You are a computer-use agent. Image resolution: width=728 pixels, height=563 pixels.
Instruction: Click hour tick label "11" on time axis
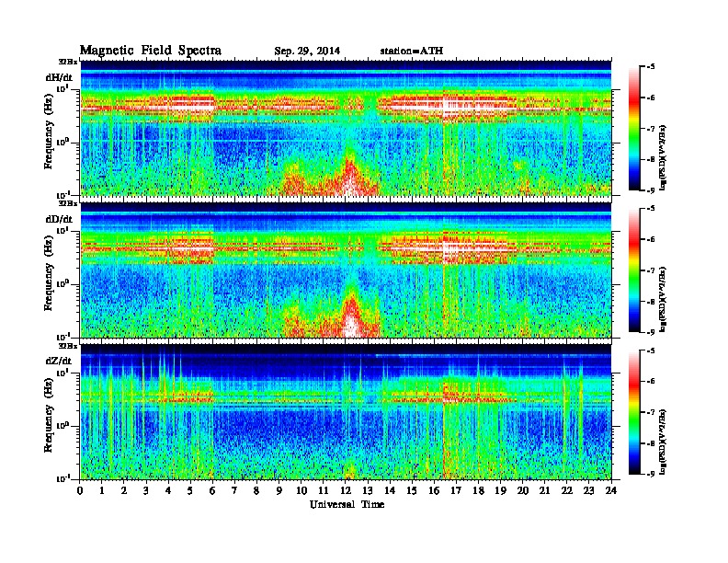(x=324, y=490)
